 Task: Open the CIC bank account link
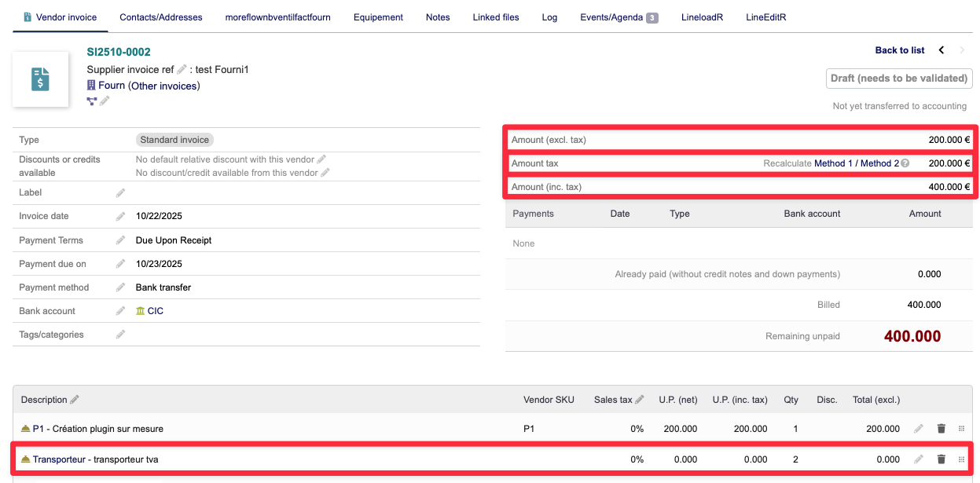155,311
